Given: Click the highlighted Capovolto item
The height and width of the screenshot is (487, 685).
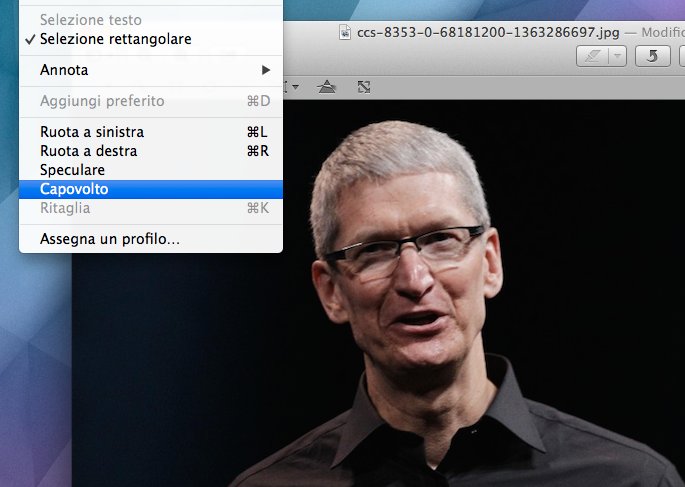Looking at the screenshot, I should coord(151,189).
